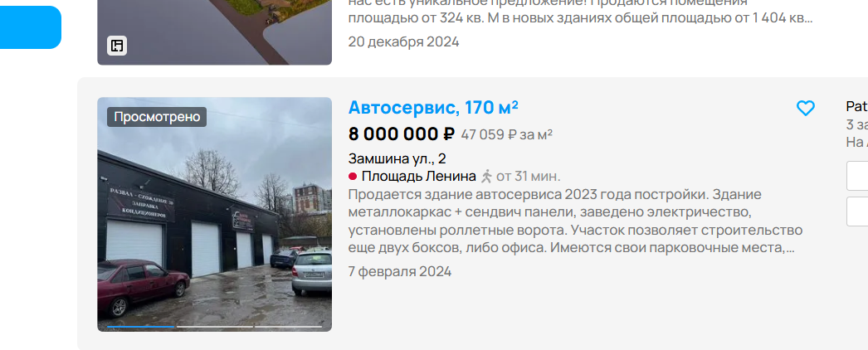
Task: Add Автосервис listing to favorites with heart
Action: (806, 109)
